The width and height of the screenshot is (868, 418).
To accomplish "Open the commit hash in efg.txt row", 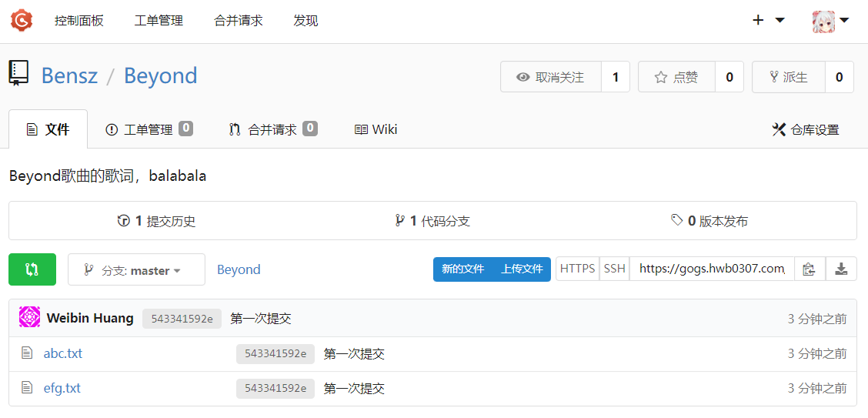I will point(275,389).
